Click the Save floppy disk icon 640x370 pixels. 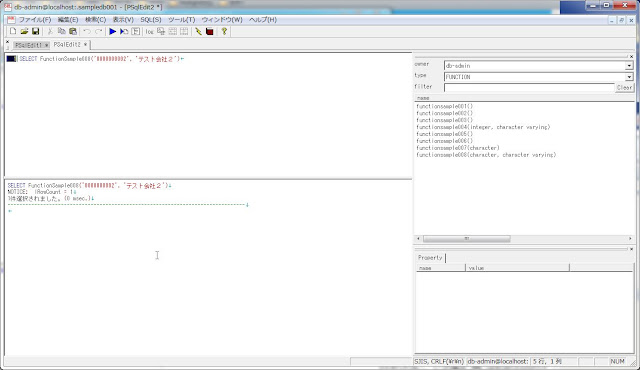[x=36, y=31]
